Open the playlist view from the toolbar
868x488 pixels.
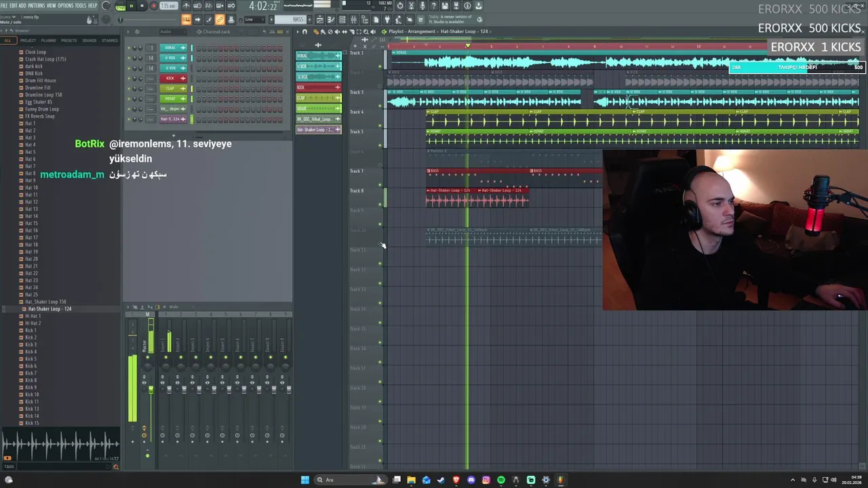coord(320,20)
